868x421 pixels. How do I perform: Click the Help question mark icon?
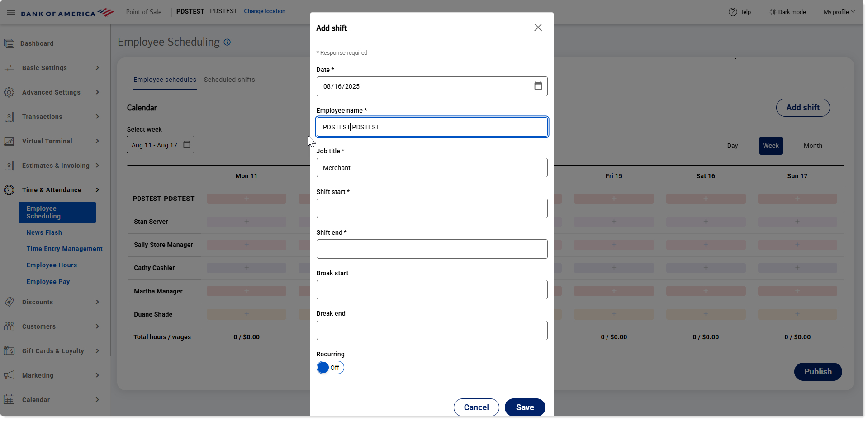(x=733, y=12)
